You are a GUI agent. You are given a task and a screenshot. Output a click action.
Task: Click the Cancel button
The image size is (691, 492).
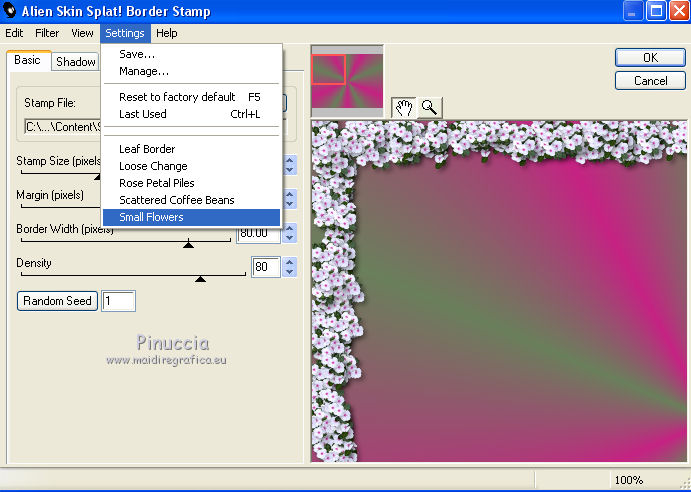pos(650,81)
